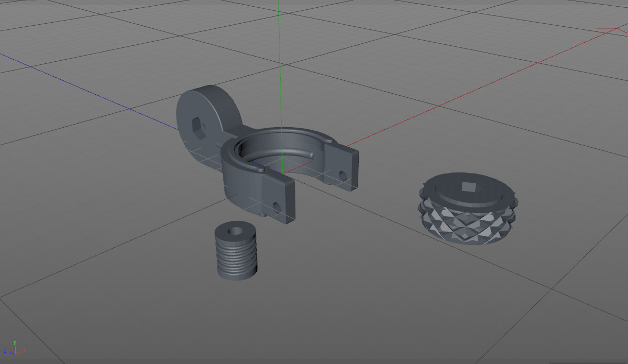The width and height of the screenshot is (628, 364).
Task: Click the square recess on top of knob
Action: point(468,186)
